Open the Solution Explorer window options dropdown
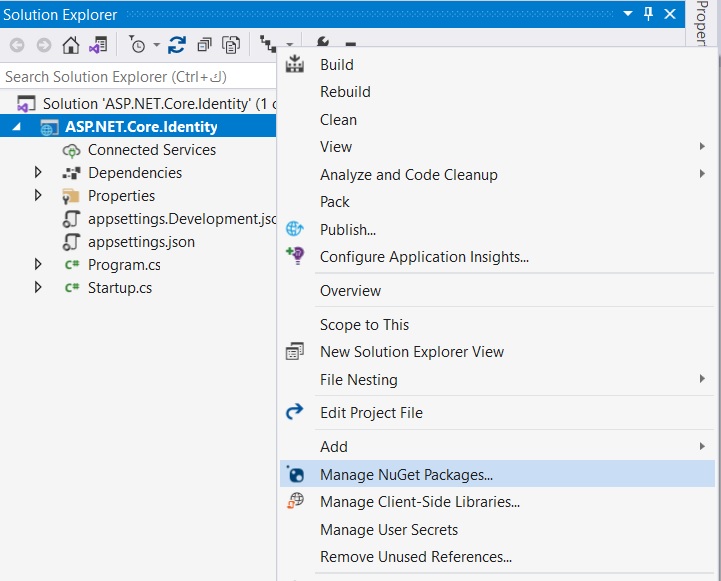 (628, 14)
